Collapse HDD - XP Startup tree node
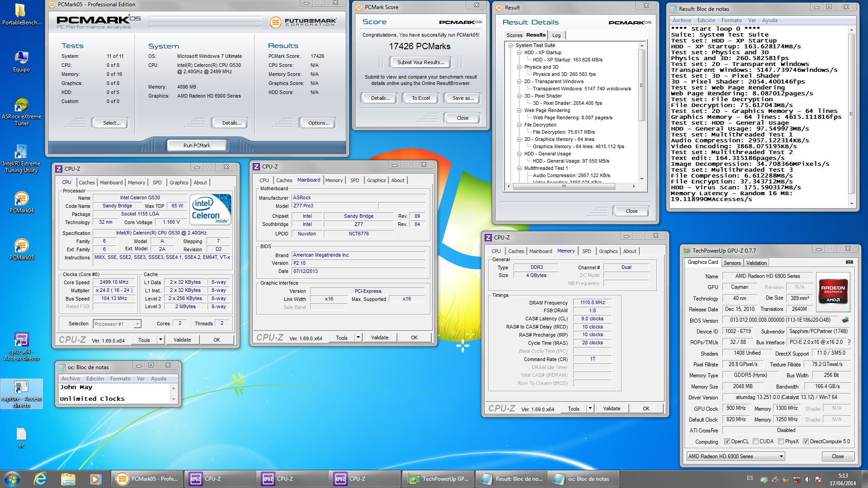This screenshot has height=488, width=868. pos(519,52)
